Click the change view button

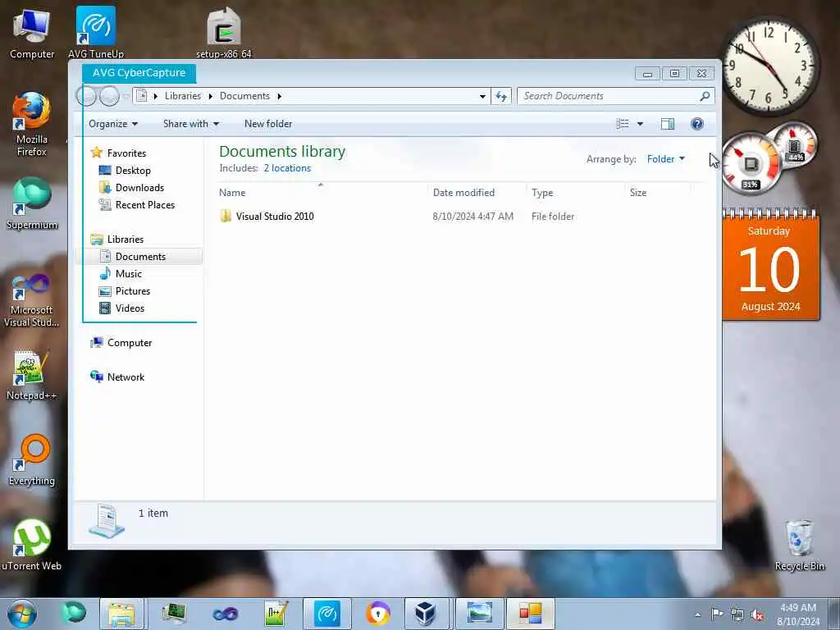pos(623,125)
